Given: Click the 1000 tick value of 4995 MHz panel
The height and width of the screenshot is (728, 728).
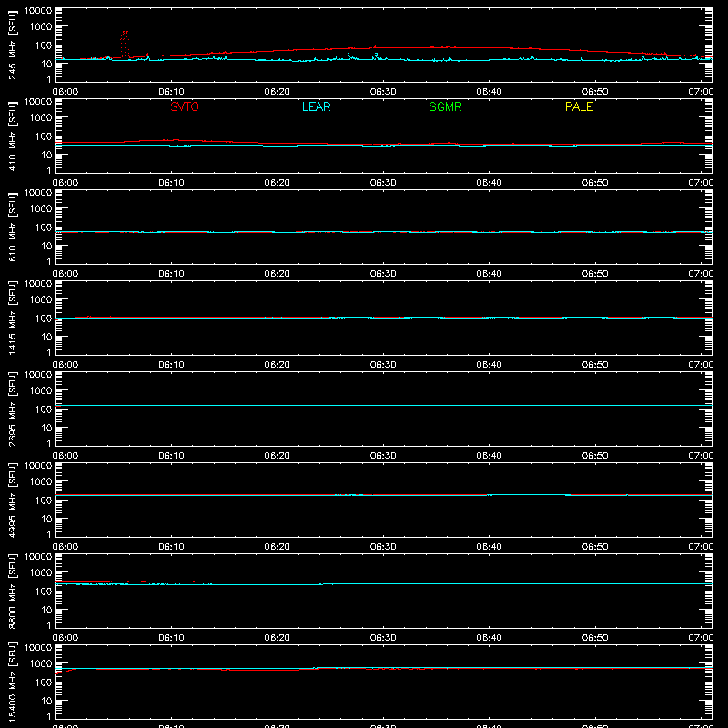Looking at the screenshot, I should (41, 482).
